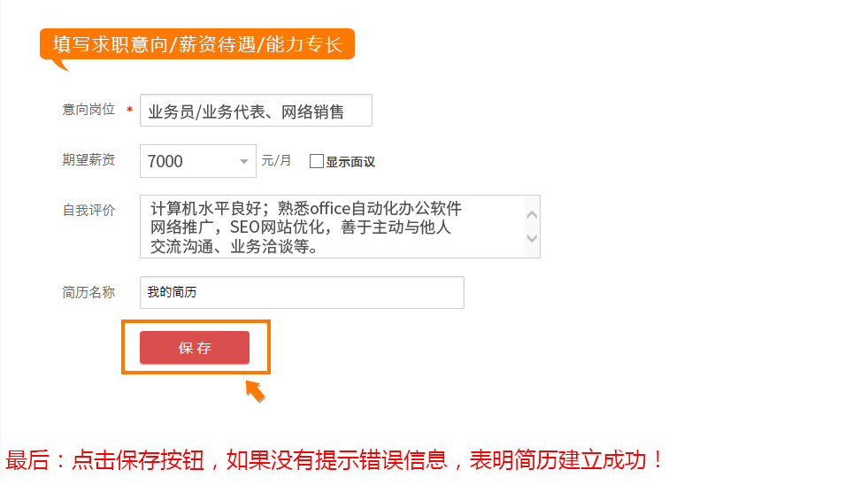The width and height of the screenshot is (868, 493).
Task: Click the 简历名称 field label
Action: pyautogui.click(x=88, y=292)
